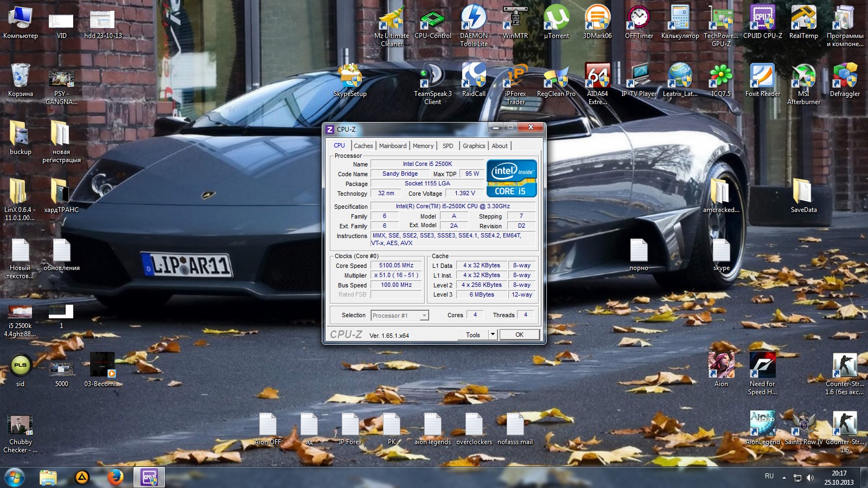This screenshot has width=868, height=488.
Task: Open the AIMP icon on the taskbar
Action: point(82,477)
